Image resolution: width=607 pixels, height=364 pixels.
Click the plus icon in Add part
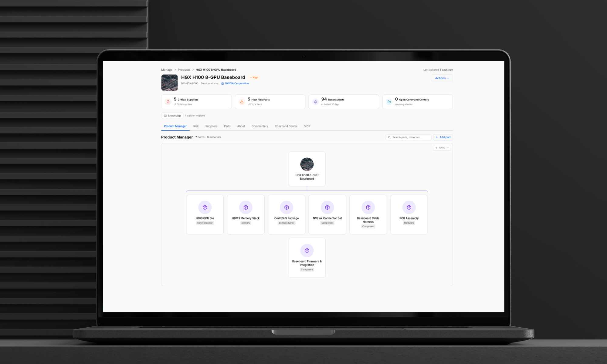click(x=437, y=137)
